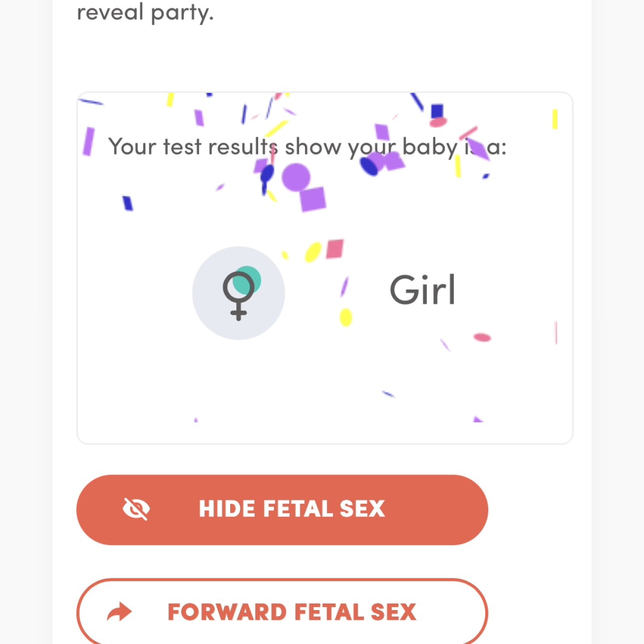Click the FORWARD FETAL SEX button
This screenshot has width=644, height=644.
pos(282,612)
